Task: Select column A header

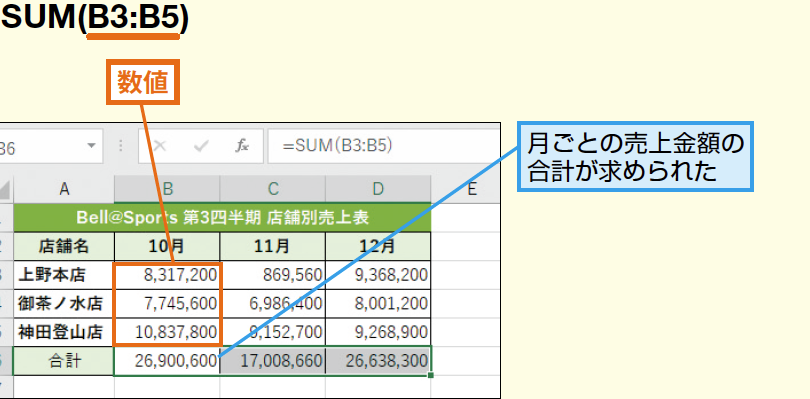Action: [x=64, y=189]
